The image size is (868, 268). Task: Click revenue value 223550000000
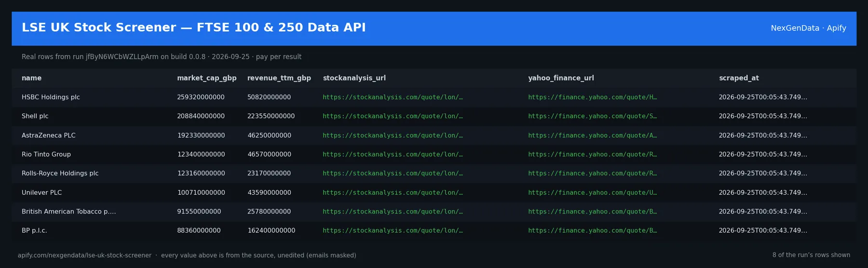[x=271, y=116]
